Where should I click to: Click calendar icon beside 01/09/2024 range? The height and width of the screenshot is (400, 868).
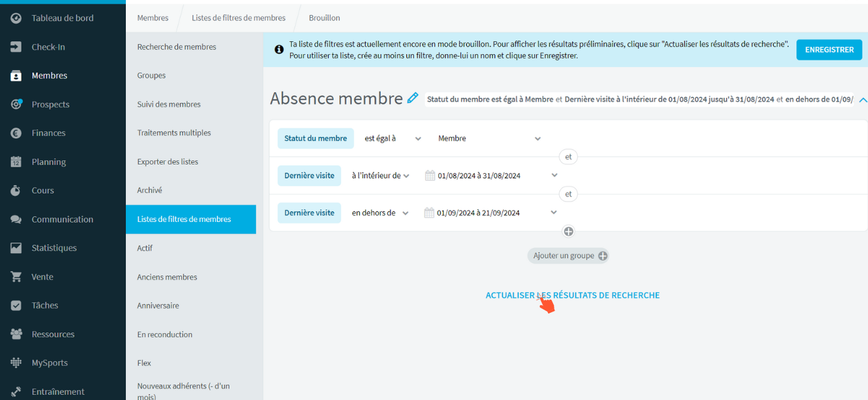tap(430, 213)
